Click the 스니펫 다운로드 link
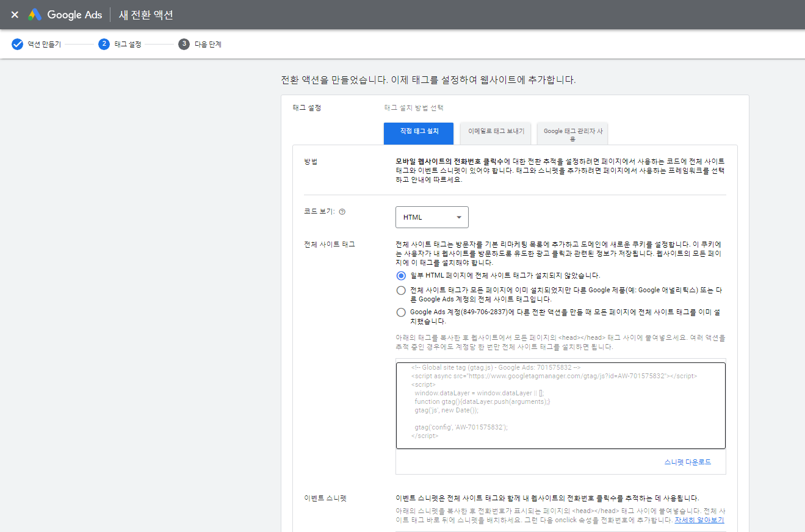 [689, 462]
